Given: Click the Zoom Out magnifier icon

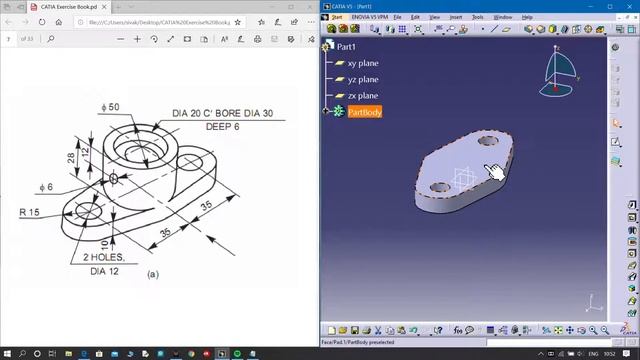Looking at the screenshot, I should click(x=604, y=330).
